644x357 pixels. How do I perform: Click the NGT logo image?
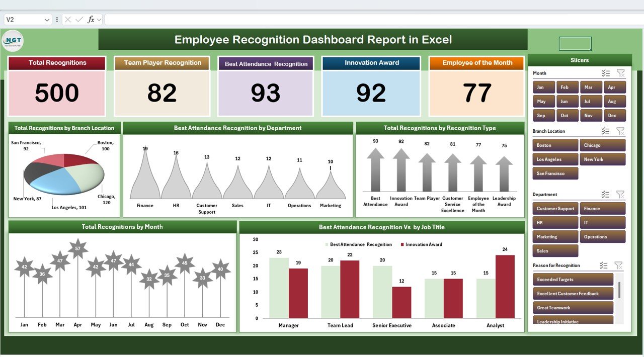(x=13, y=41)
